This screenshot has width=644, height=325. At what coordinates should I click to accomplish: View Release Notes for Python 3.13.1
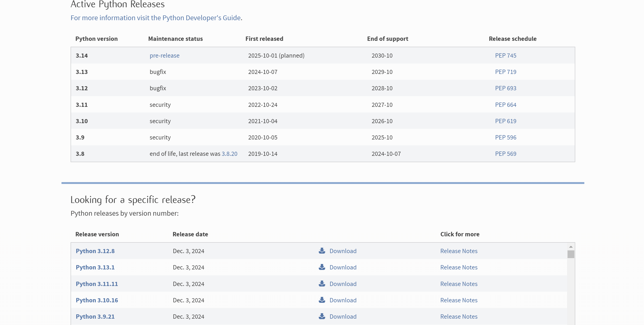pos(459,267)
